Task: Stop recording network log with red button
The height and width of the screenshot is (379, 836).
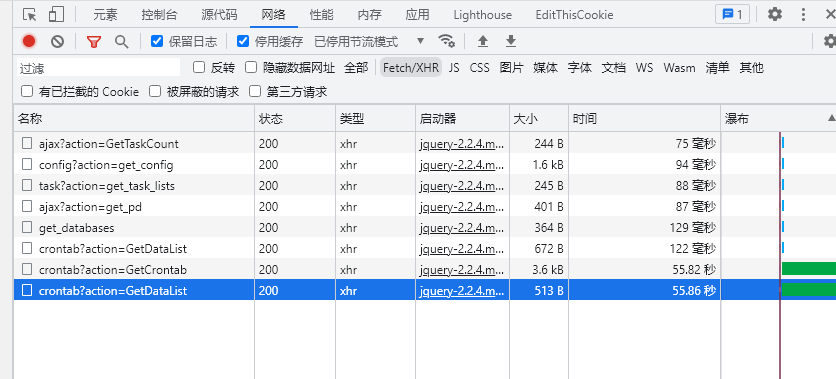Action: (29, 41)
